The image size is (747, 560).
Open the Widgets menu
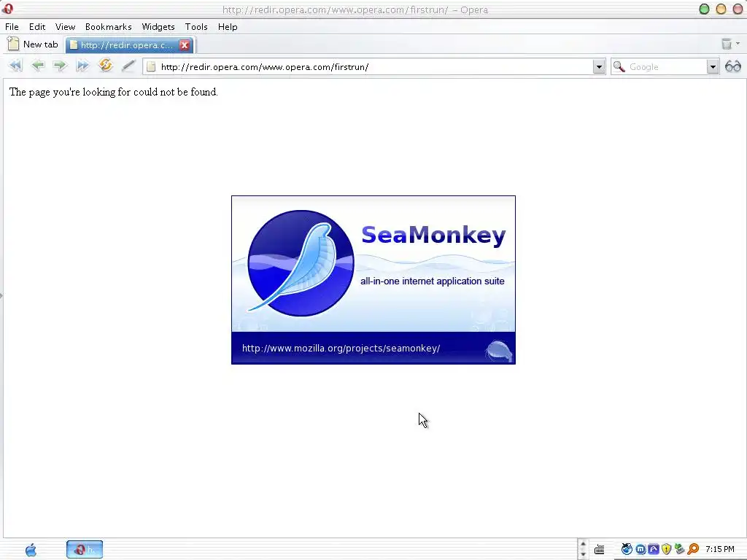point(158,27)
